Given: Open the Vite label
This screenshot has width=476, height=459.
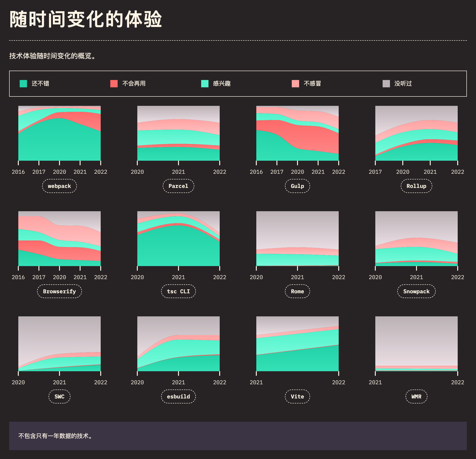Looking at the screenshot, I should pos(297,396).
